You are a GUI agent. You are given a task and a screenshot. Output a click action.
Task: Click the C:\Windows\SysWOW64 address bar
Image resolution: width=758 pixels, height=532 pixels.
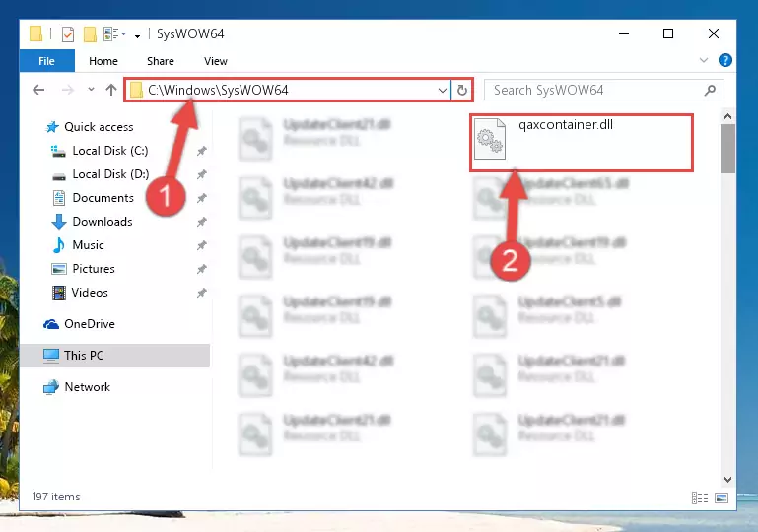(x=288, y=90)
